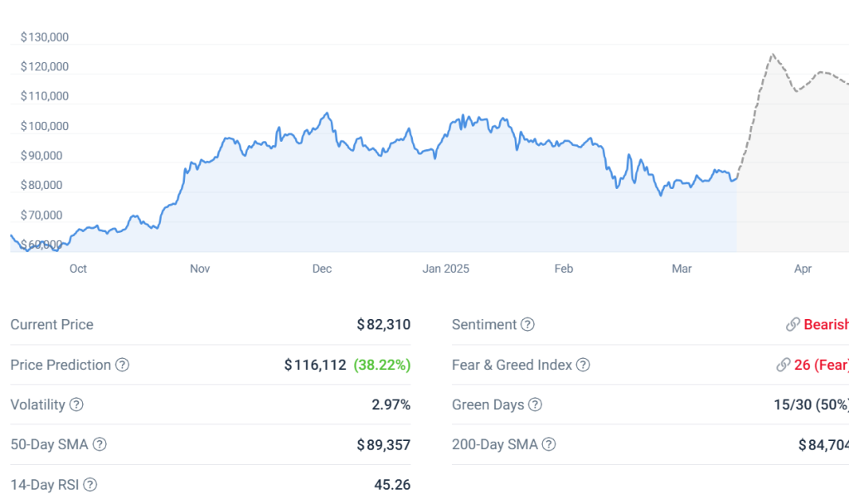Show the 14-Day RSI help icon
This screenshot has height=504, width=849.
tap(90, 485)
